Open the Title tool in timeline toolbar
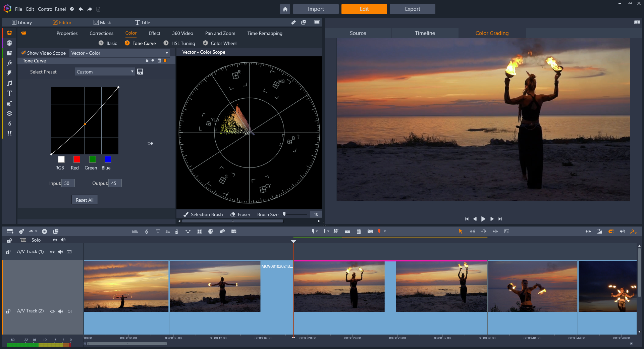Screen dimensions: 644x349 click(x=158, y=231)
